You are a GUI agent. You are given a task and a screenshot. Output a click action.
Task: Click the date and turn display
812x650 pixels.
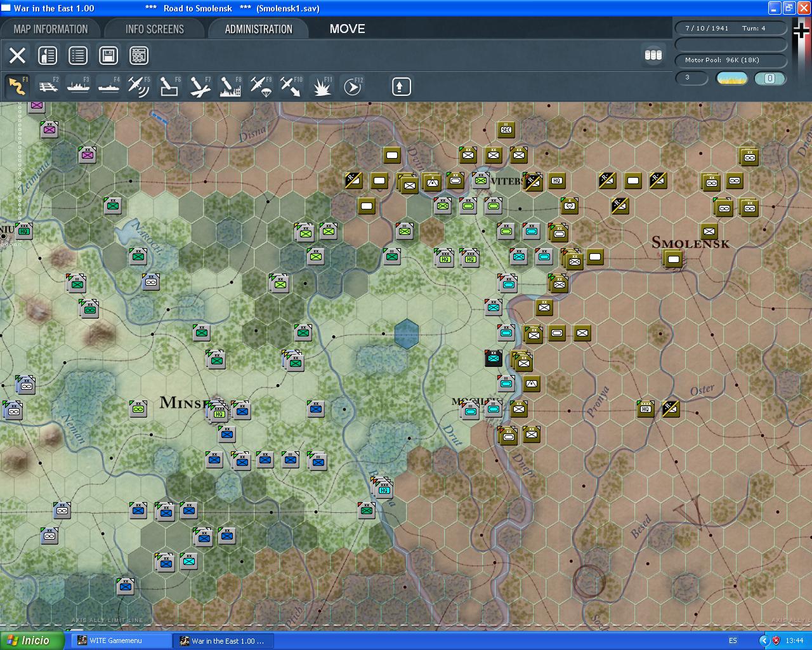pos(730,28)
